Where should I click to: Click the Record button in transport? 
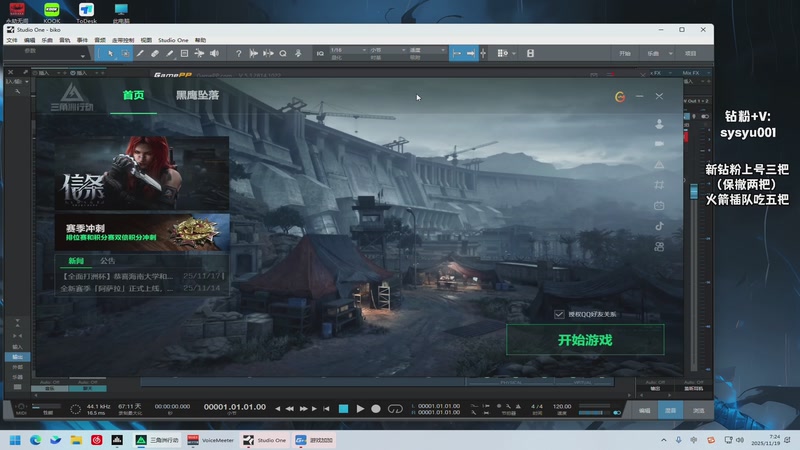tap(376, 409)
